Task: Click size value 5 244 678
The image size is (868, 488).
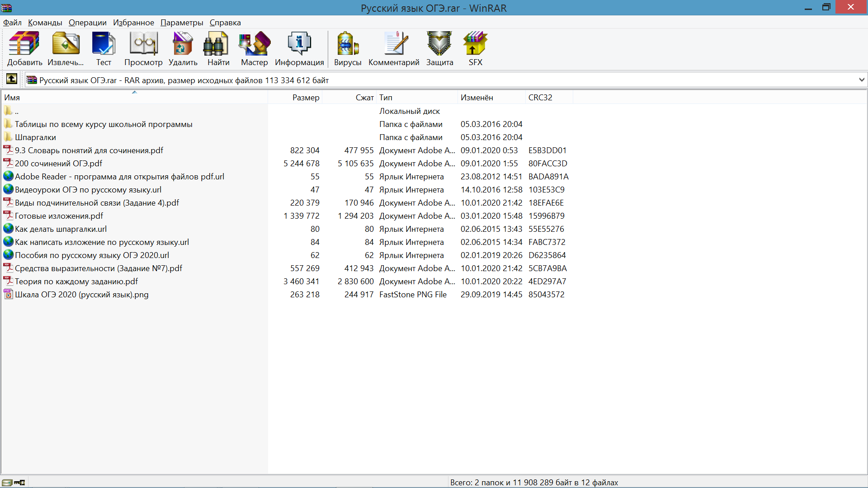Action: 302,163
